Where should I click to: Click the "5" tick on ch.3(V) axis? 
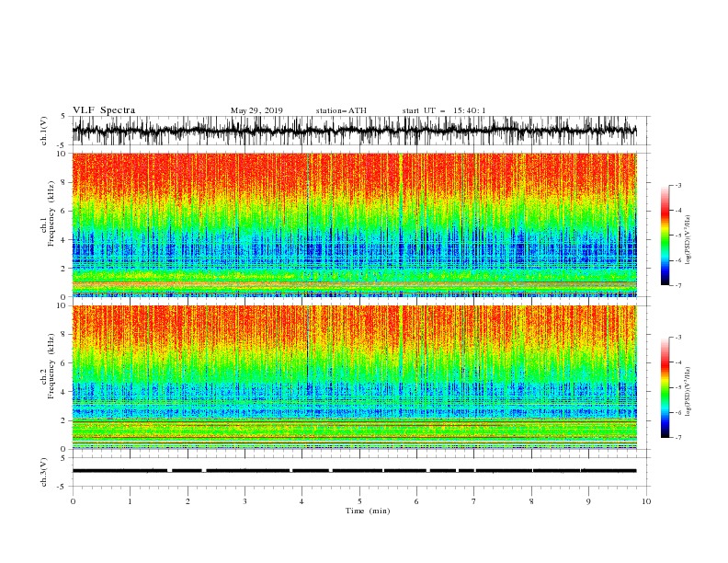(x=63, y=457)
